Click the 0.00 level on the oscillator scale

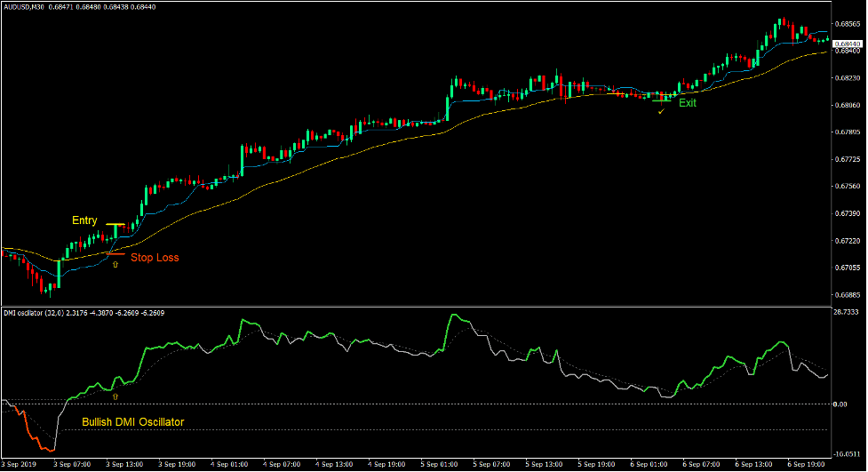(x=842, y=404)
